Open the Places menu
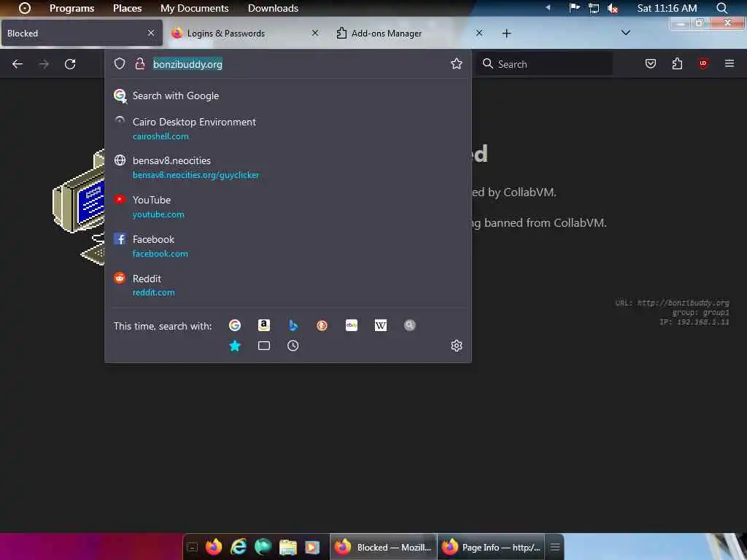The height and width of the screenshot is (560, 747). (x=127, y=8)
